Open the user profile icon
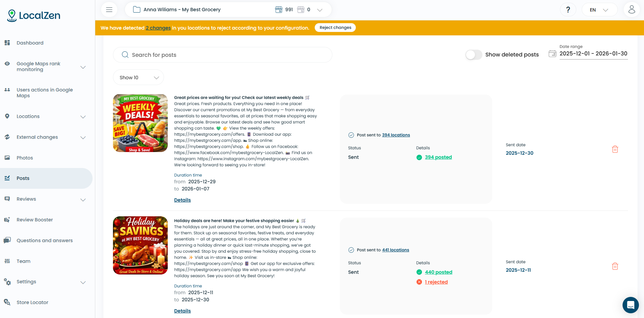This screenshot has height=318, width=644. pyautogui.click(x=631, y=10)
